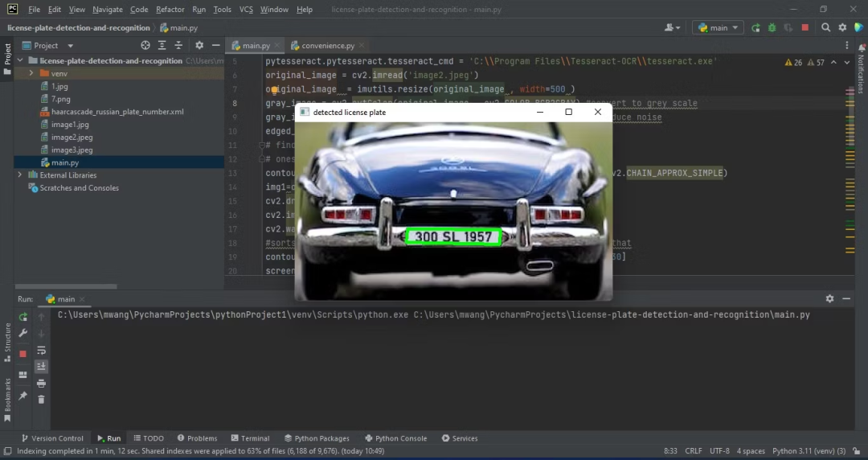Select 1.jpg in project tree
This screenshot has height=460, width=868.
[59, 87]
